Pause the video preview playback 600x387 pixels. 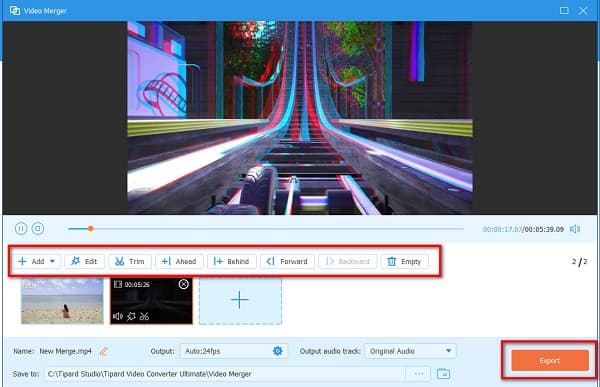21,229
